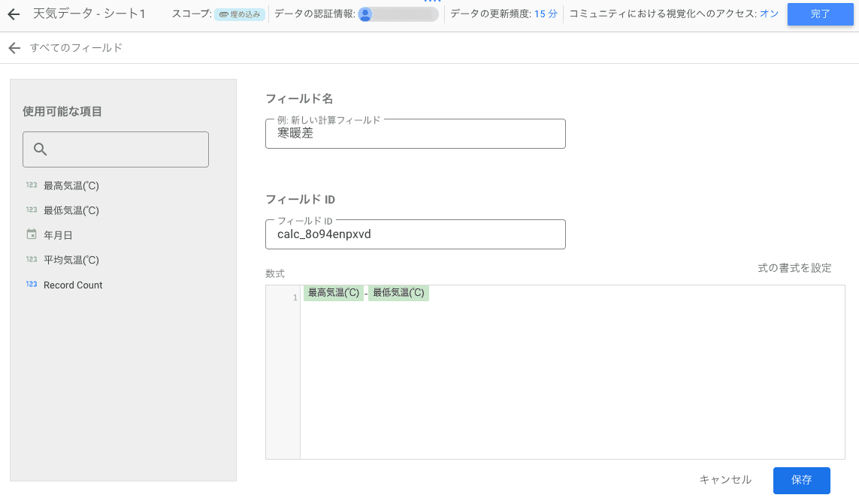Click the back arrow beside 天気データ title
The width and height of the screenshot is (859, 504).
14,14
